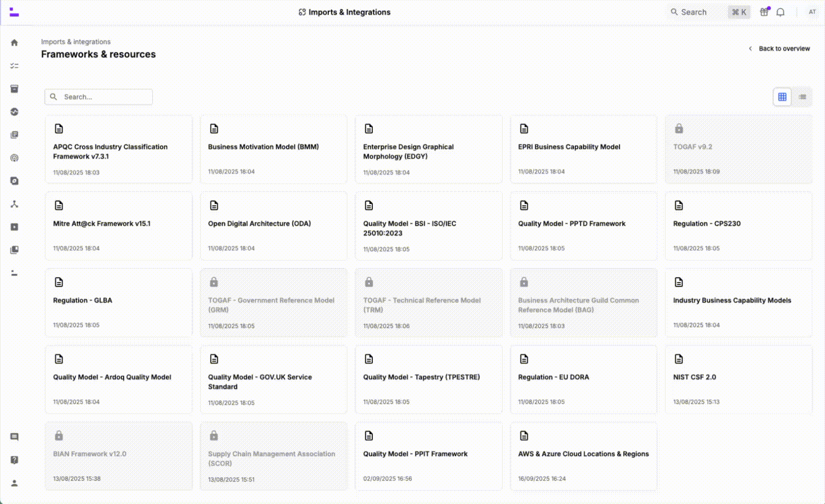
Task: Switch to grid view layout
Action: coord(782,97)
